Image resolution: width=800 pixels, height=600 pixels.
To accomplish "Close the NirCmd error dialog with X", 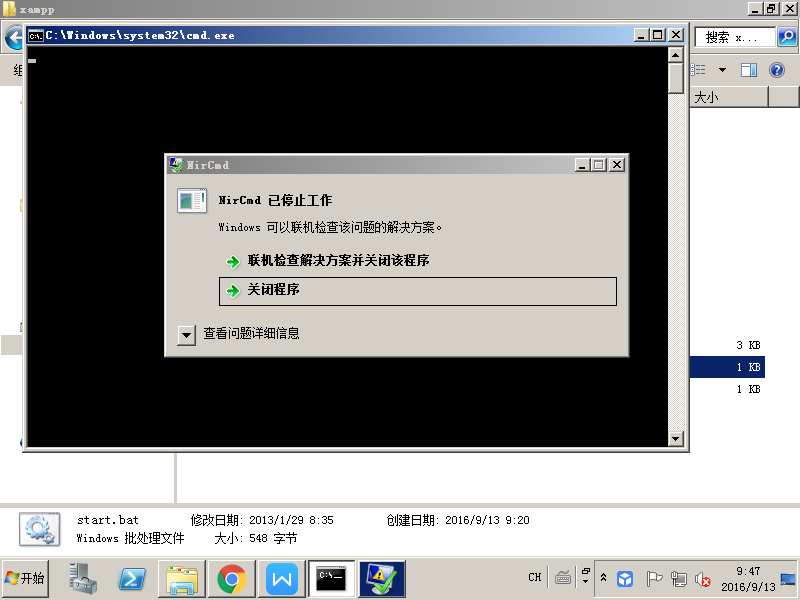I will pos(617,165).
